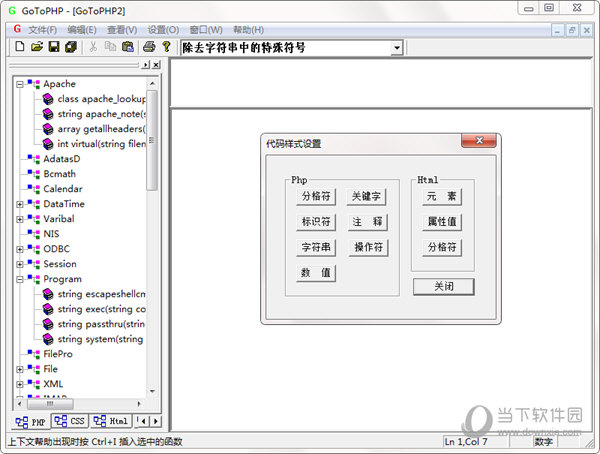Click the Html 元 素 button
The image size is (600, 454).
point(442,196)
